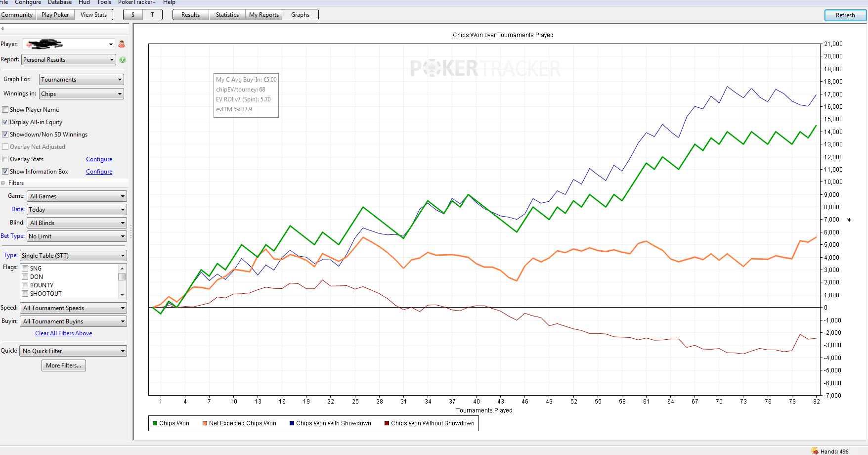The image size is (868, 455).
Task: Open the Bet Type dropdown showing No Limit
Action: [77, 236]
